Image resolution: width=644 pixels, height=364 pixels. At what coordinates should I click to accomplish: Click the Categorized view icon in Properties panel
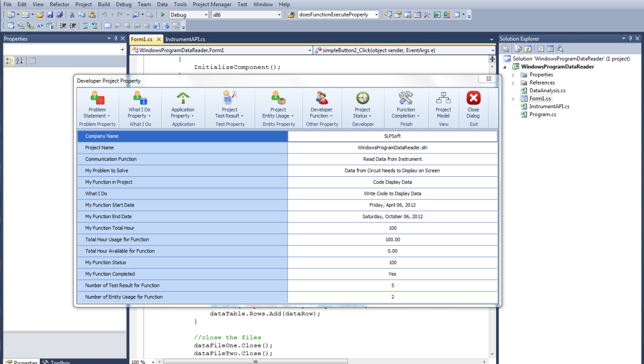(x=9, y=61)
